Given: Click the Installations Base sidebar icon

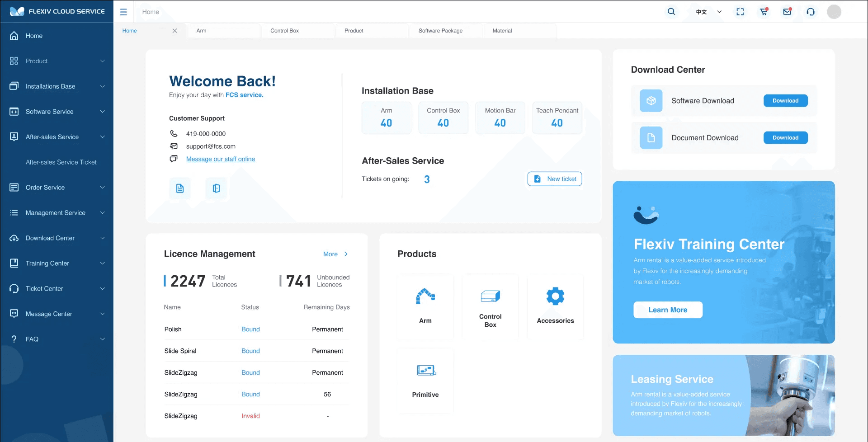Looking at the screenshot, I should click(14, 86).
